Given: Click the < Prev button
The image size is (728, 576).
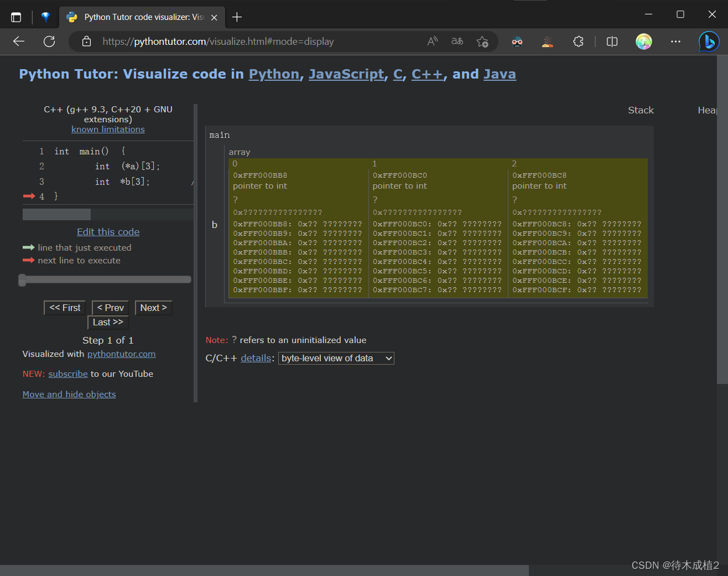Looking at the screenshot, I should click(x=111, y=308).
